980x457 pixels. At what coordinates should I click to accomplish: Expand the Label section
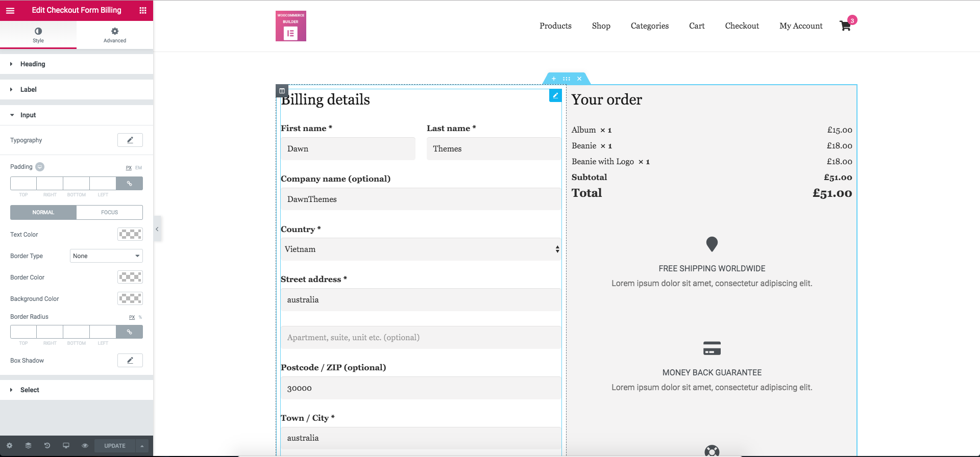(77, 89)
